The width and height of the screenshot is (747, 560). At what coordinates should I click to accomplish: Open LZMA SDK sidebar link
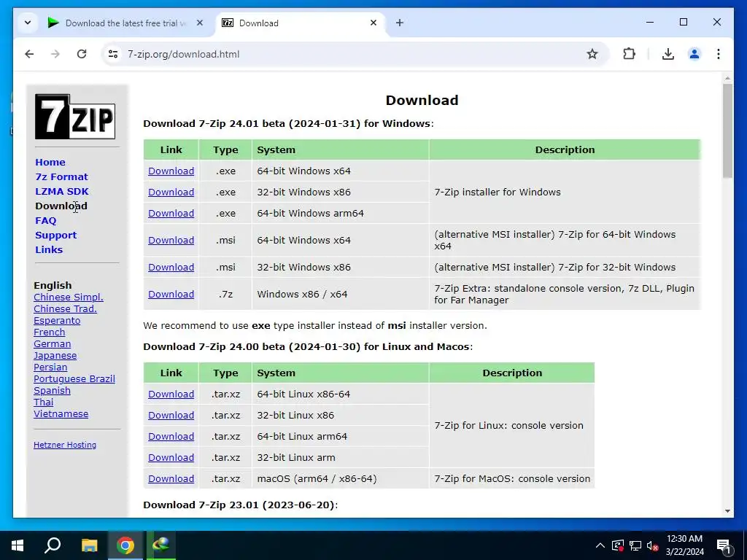[x=62, y=192]
